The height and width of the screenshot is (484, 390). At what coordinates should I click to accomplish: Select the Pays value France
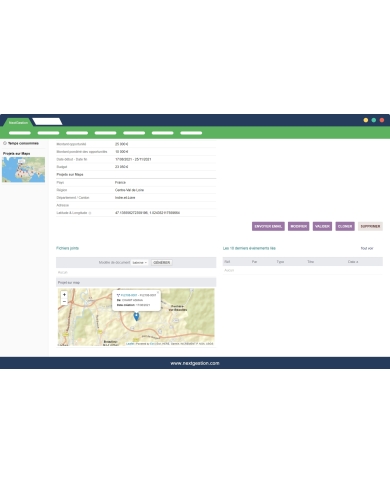[x=120, y=183]
